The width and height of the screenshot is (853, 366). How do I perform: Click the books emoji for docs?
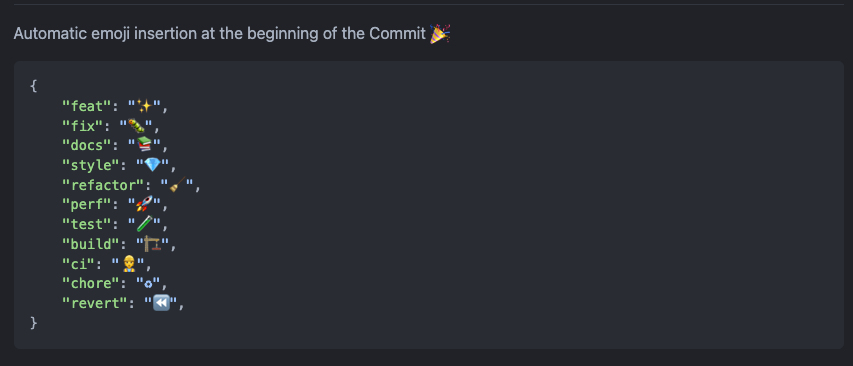144,145
